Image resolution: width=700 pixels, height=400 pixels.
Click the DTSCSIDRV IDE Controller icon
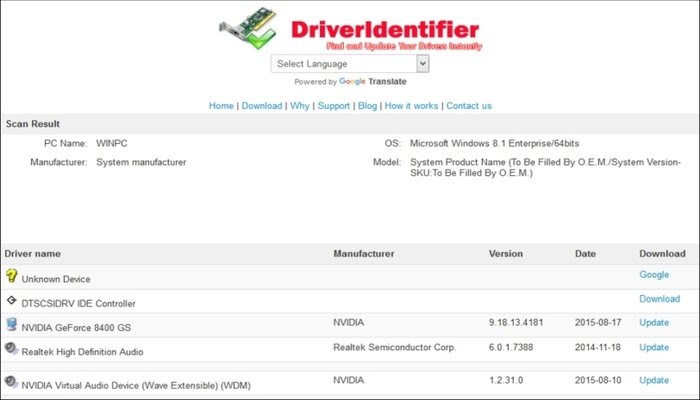[x=11, y=300]
